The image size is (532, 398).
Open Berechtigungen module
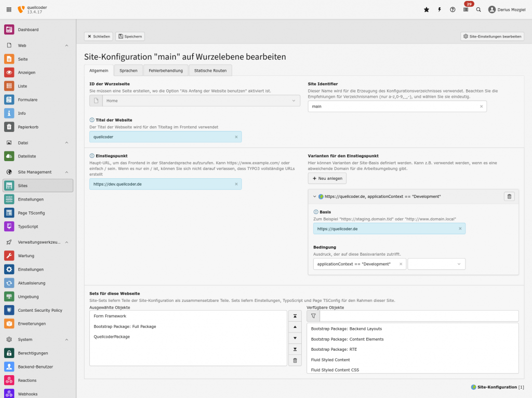coord(38,353)
